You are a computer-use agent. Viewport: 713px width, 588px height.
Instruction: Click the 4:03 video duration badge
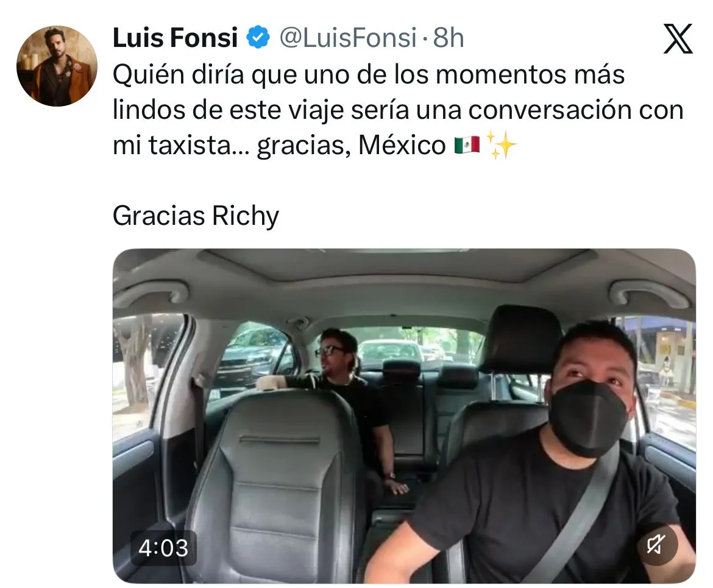163,548
